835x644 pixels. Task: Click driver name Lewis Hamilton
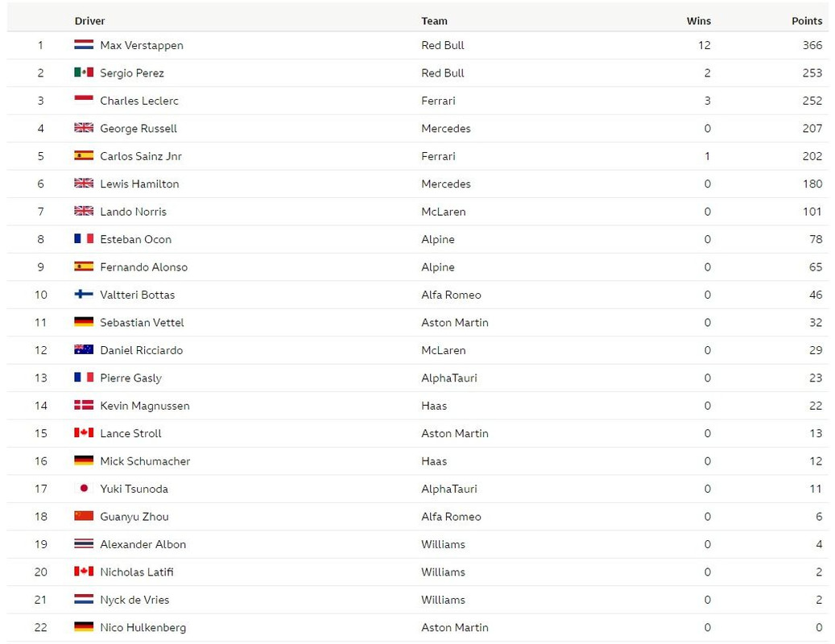click(x=139, y=184)
